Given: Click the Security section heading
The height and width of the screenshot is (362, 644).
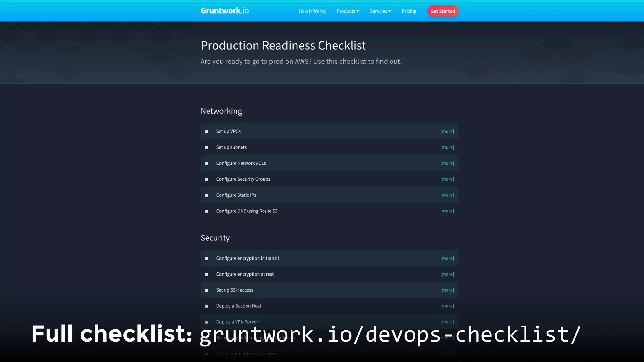Looking at the screenshot, I should (x=215, y=238).
